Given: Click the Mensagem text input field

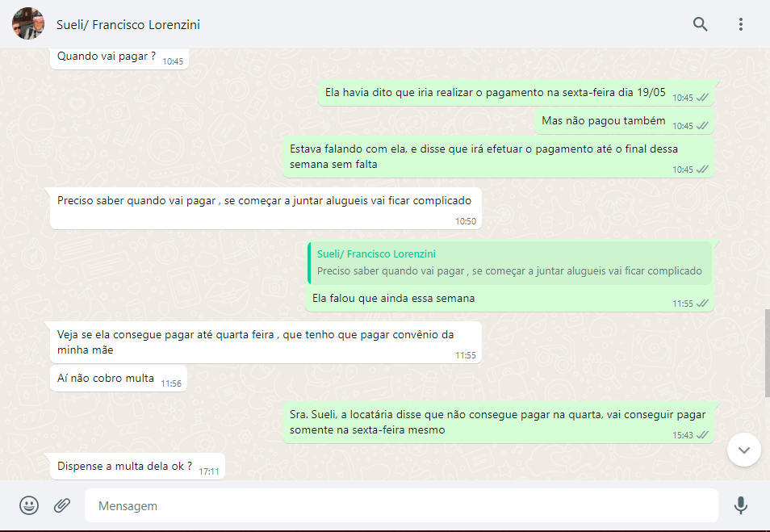Looking at the screenshot, I should tap(400, 506).
